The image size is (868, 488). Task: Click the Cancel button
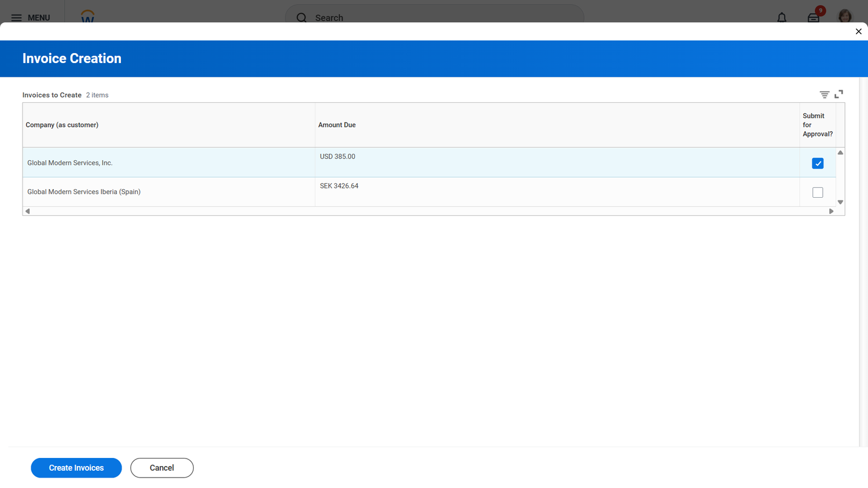(x=161, y=468)
